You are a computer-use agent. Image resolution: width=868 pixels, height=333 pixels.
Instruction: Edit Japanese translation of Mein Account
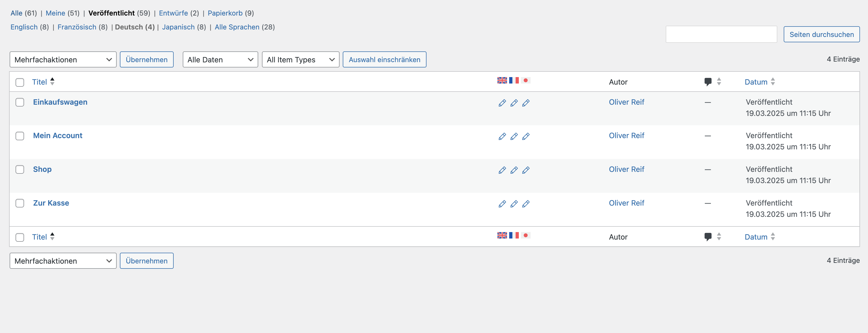tap(526, 136)
